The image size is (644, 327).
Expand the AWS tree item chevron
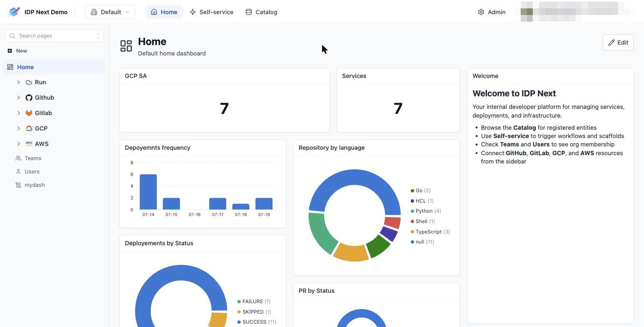[19, 144]
